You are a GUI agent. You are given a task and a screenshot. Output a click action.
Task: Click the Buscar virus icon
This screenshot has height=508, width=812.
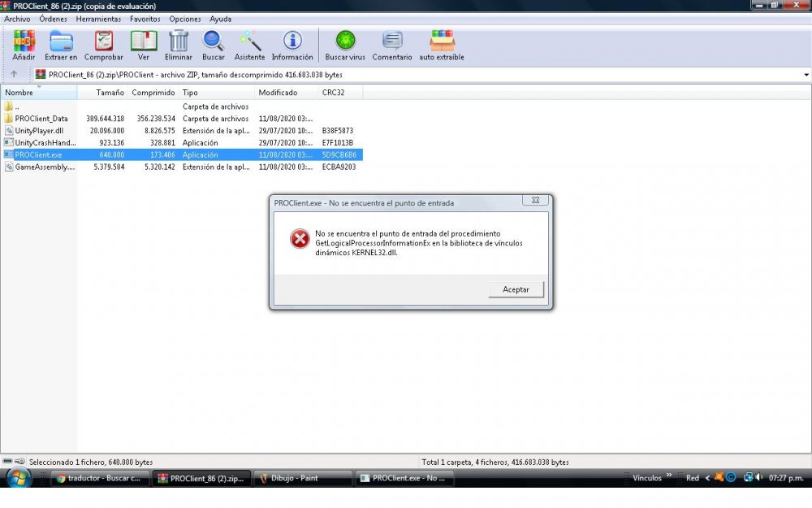[345, 41]
